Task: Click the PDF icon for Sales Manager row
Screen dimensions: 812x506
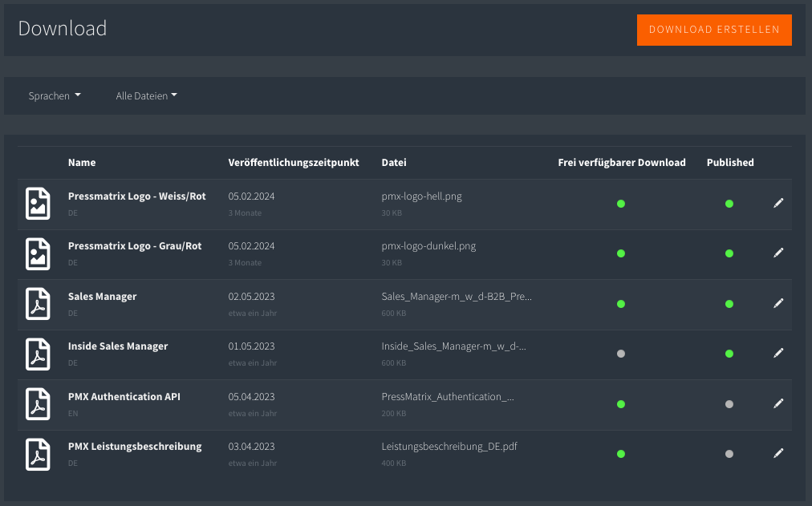Action: click(x=38, y=304)
